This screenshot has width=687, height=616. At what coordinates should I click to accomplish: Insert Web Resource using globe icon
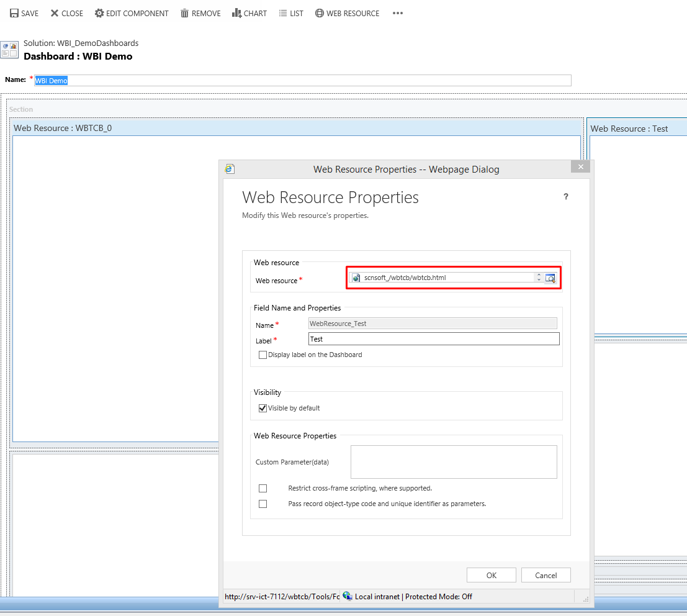[320, 13]
